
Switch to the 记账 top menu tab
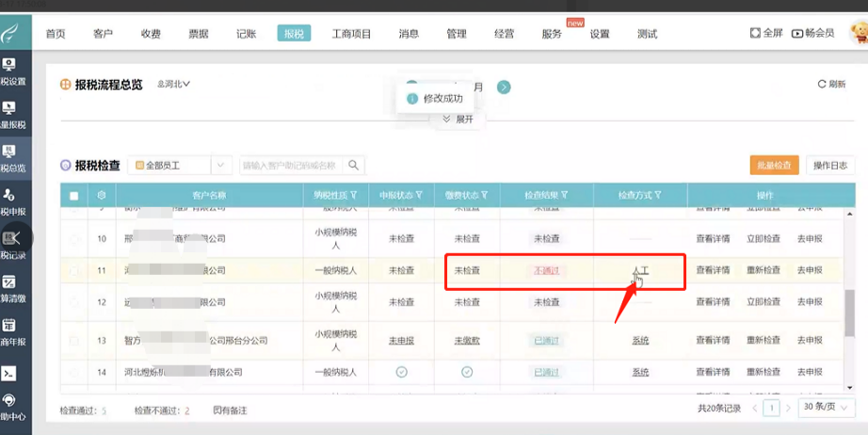tap(246, 34)
